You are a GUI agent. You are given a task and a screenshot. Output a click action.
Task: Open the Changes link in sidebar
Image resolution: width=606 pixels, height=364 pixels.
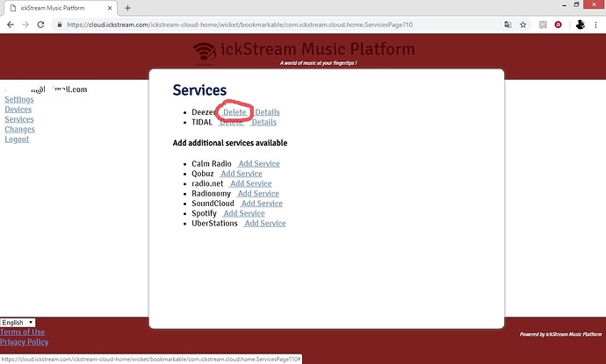19,129
